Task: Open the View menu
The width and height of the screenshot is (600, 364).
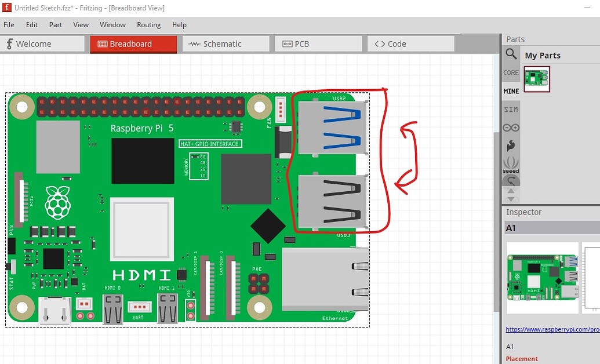Action: pos(81,25)
